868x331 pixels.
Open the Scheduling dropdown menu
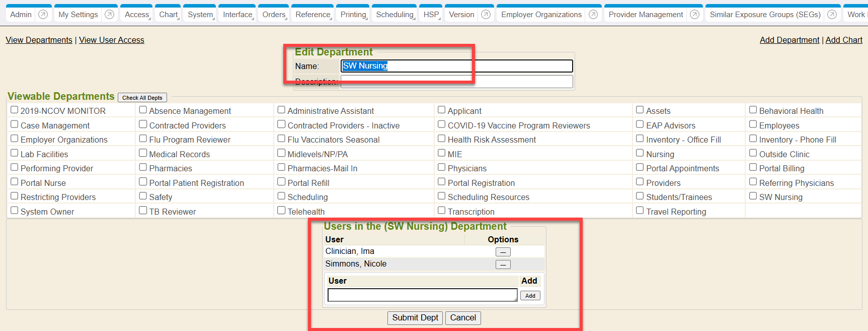pyautogui.click(x=394, y=15)
